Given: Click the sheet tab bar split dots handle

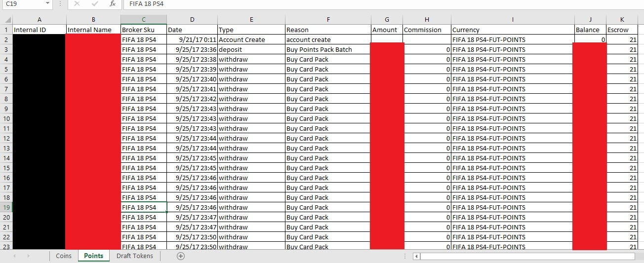Looking at the screenshot, I should [405, 256].
